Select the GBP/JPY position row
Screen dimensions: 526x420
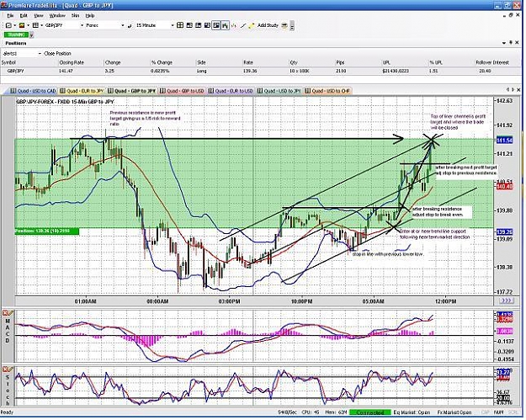[261, 71]
